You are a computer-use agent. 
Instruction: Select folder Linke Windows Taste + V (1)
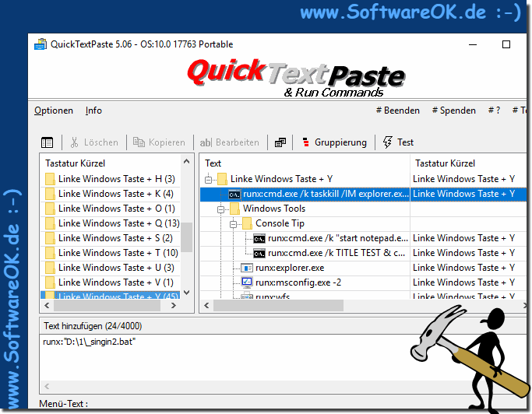pyautogui.click(x=111, y=282)
